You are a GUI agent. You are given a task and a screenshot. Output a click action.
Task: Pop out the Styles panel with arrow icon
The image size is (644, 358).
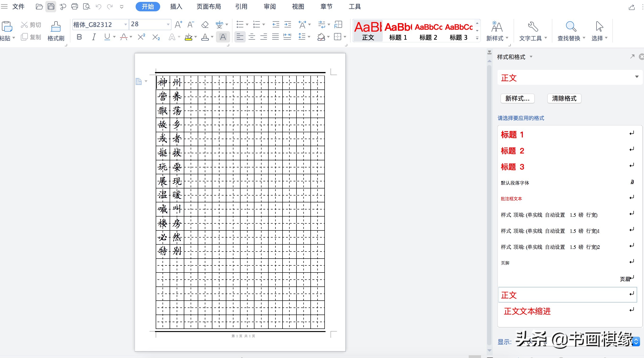(x=632, y=56)
